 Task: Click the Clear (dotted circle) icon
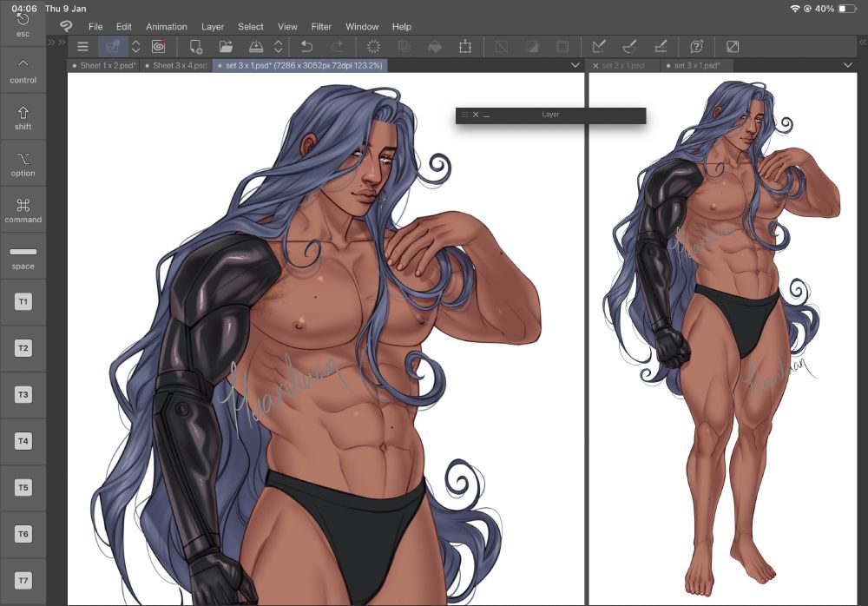click(x=373, y=47)
